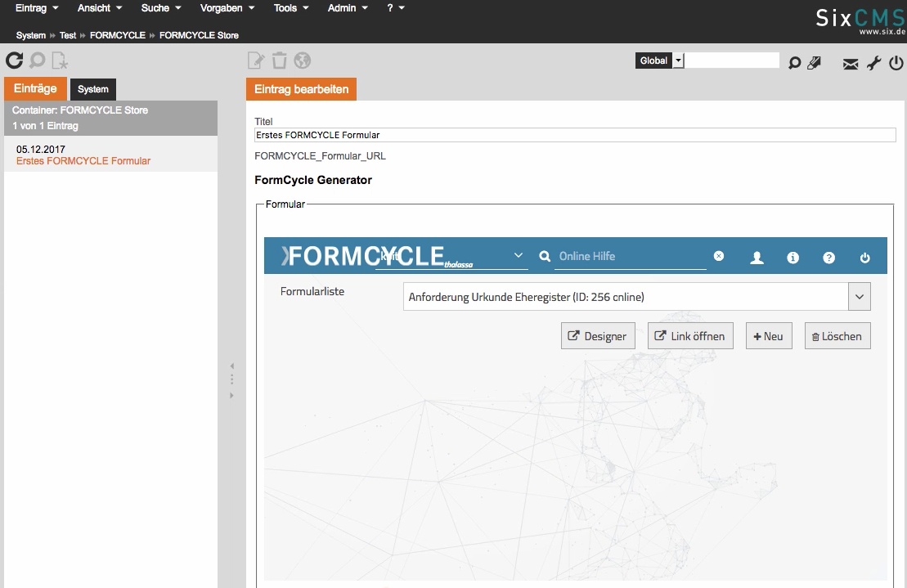This screenshot has width=907, height=588.
Task: Select the Erstes FORMCYCLE Formular entry
Action: 83,161
